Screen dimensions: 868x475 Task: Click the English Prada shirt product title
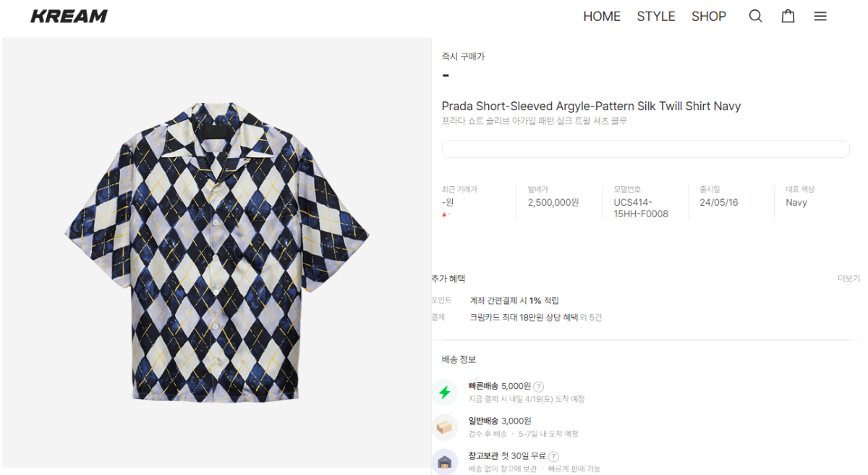pyautogui.click(x=591, y=106)
